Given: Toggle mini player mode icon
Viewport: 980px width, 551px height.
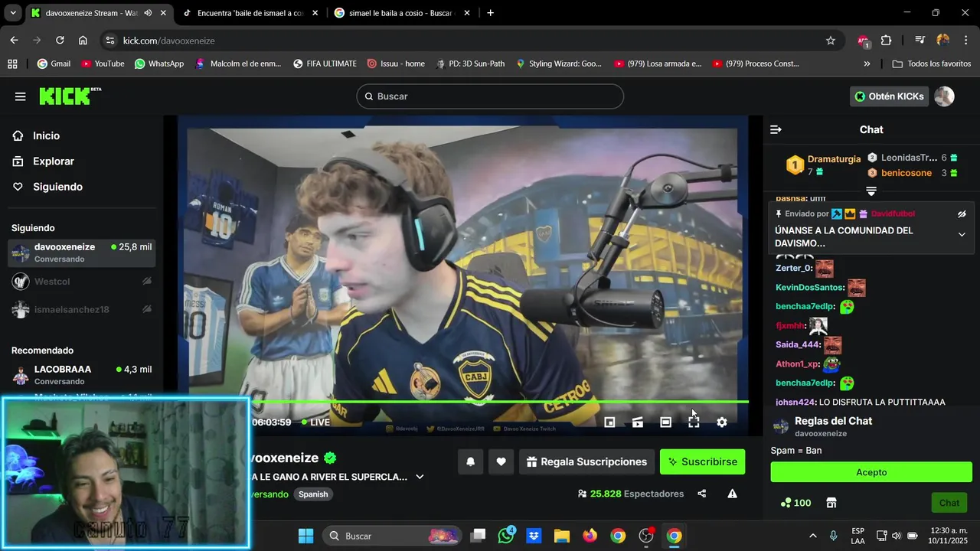Looking at the screenshot, I should [x=609, y=422].
